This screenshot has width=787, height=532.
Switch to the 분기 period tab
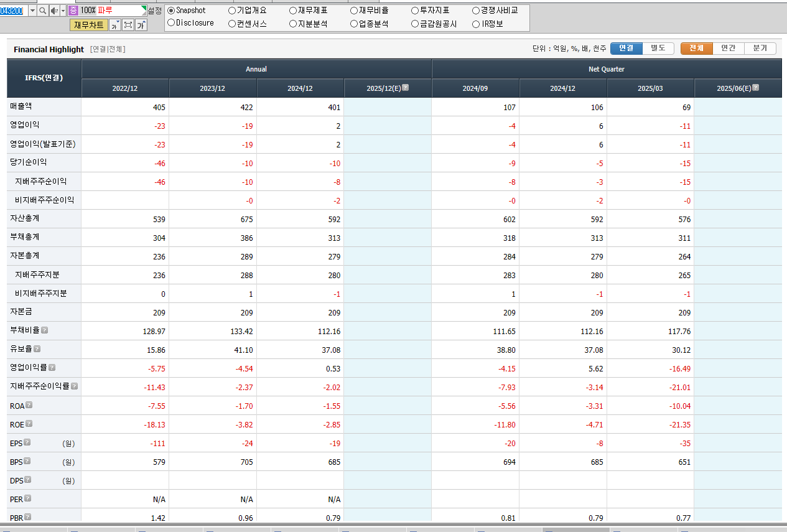tap(760, 49)
